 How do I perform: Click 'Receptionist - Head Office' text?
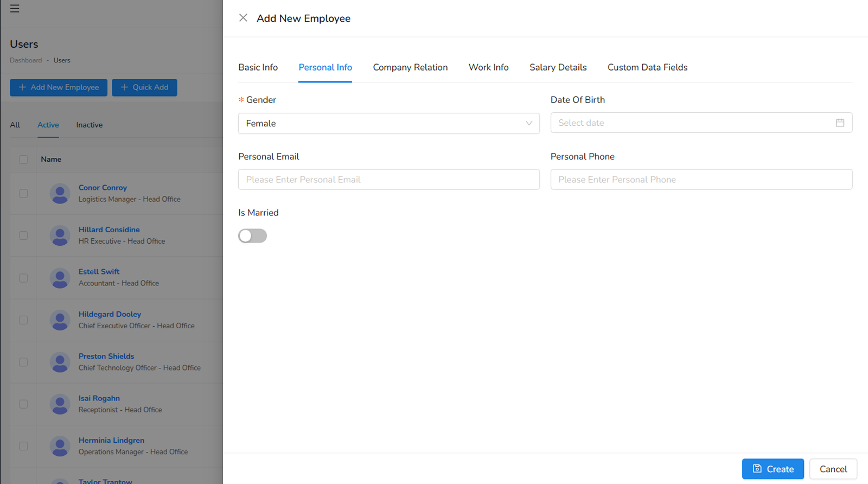click(x=120, y=410)
